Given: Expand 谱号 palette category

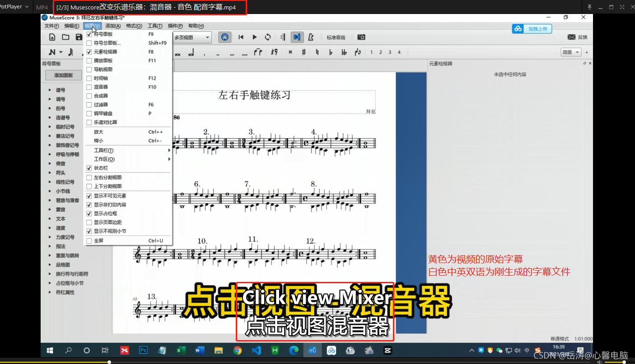Looking at the screenshot, I should [50, 90].
